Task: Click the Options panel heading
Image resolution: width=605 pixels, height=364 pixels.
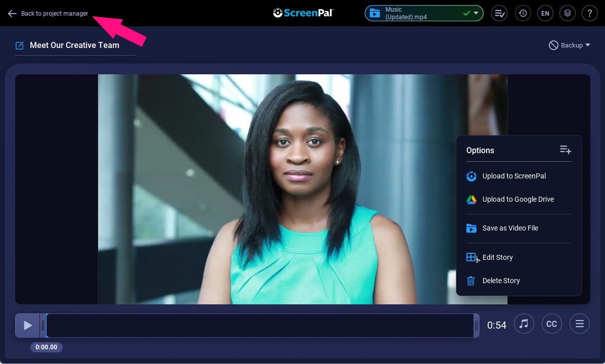Action: 480,150
